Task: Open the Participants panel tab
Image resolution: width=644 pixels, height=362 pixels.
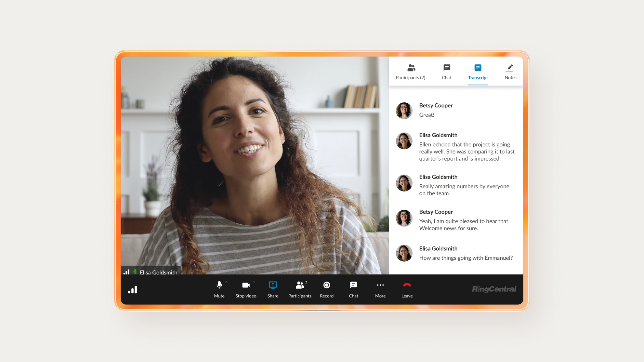Action: pyautogui.click(x=410, y=72)
